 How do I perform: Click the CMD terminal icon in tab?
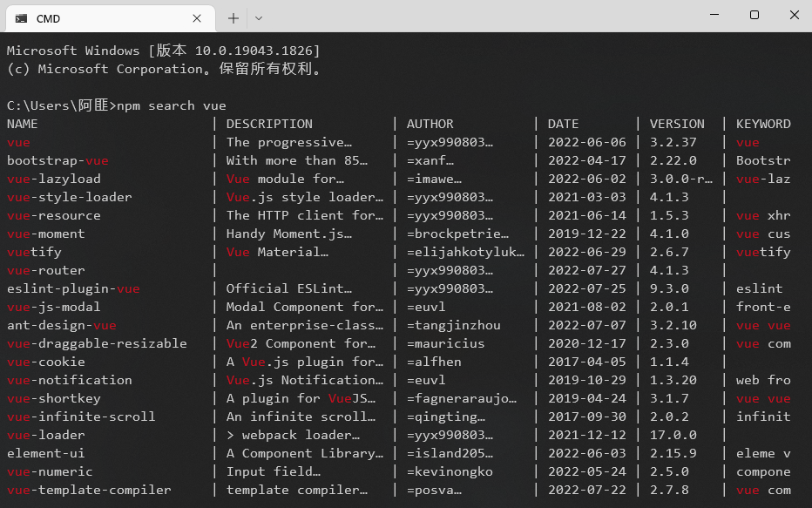pyautogui.click(x=21, y=18)
